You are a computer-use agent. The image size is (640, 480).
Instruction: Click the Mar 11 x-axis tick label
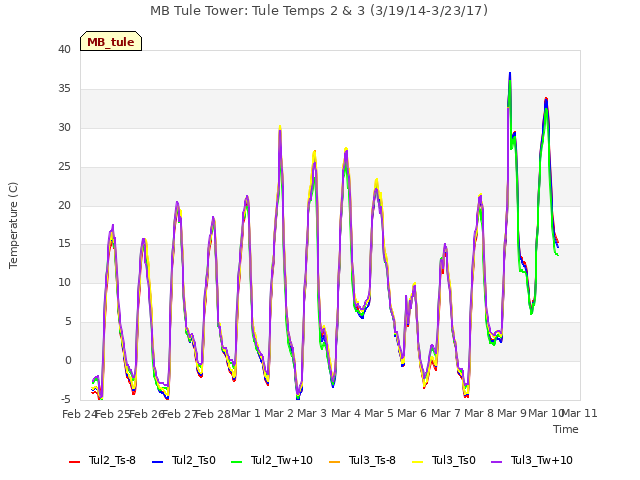coord(580,413)
